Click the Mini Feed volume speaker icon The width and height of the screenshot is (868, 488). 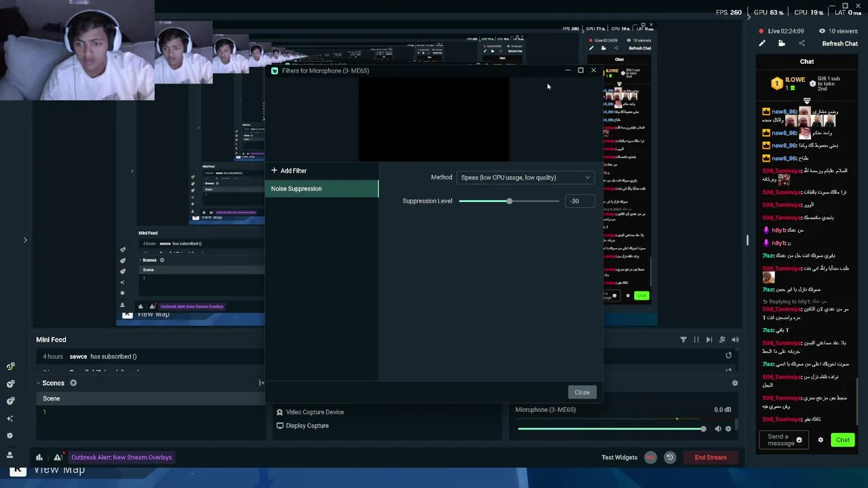point(735,340)
